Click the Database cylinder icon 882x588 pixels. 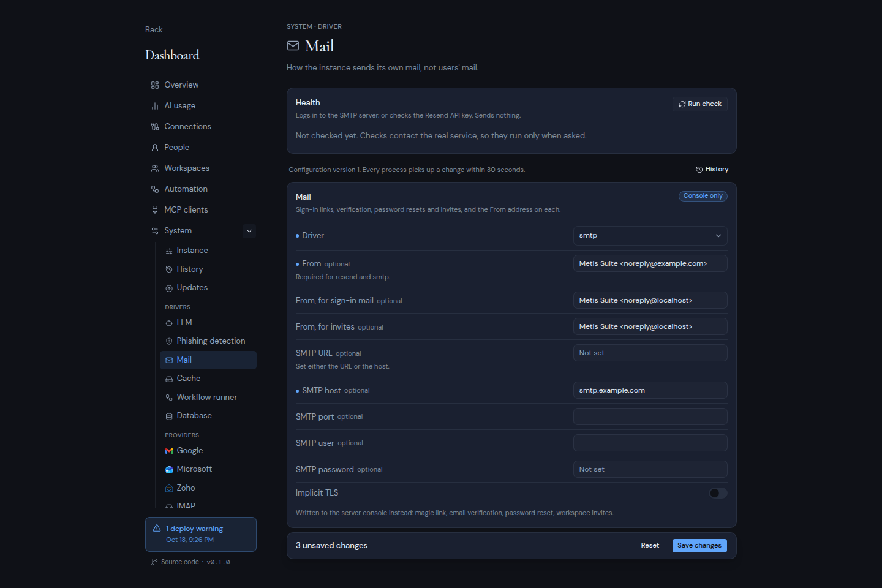(x=169, y=417)
